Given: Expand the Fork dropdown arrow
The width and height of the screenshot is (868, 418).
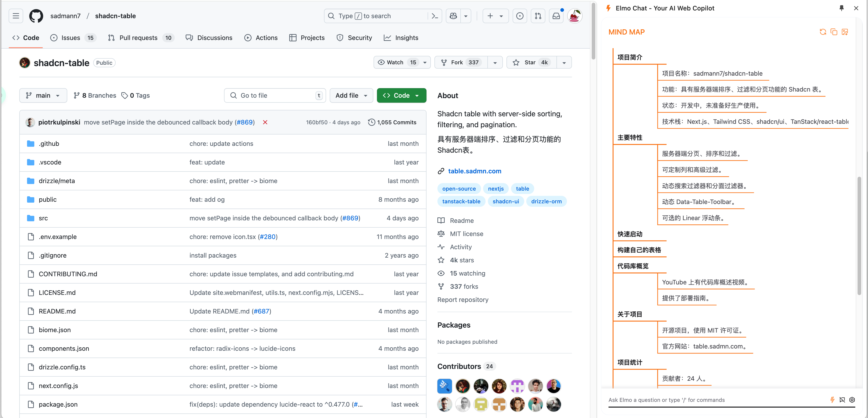Looking at the screenshot, I should [495, 62].
